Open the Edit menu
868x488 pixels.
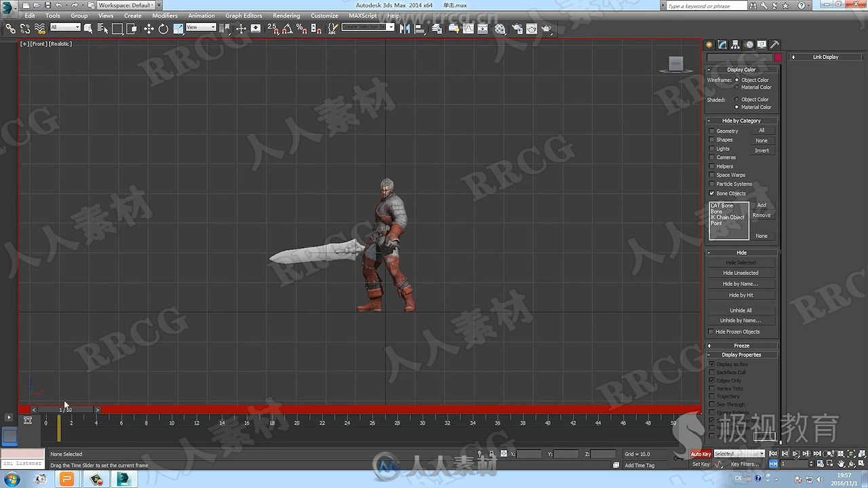30,16
